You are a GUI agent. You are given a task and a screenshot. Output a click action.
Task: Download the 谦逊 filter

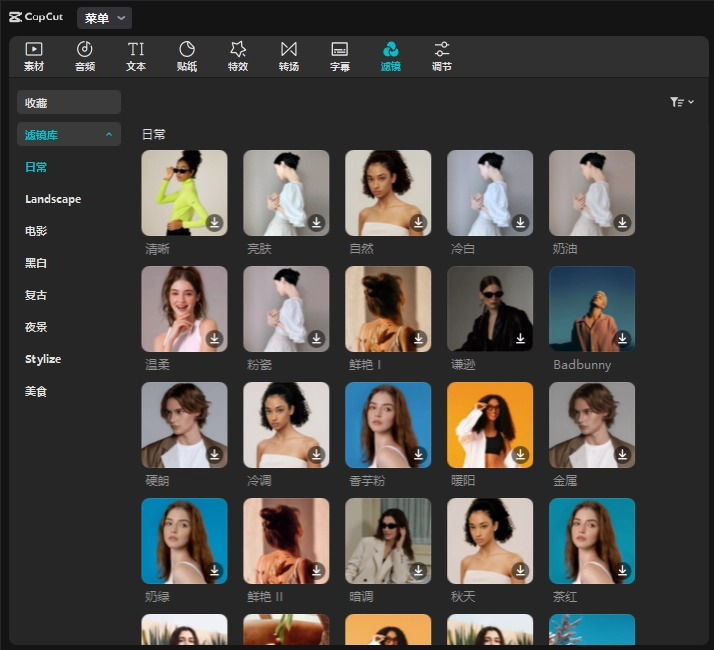(x=520, y=338)
